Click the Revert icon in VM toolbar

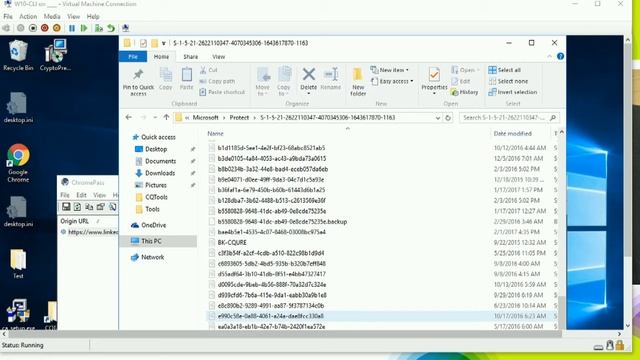(x=111, y=28)
